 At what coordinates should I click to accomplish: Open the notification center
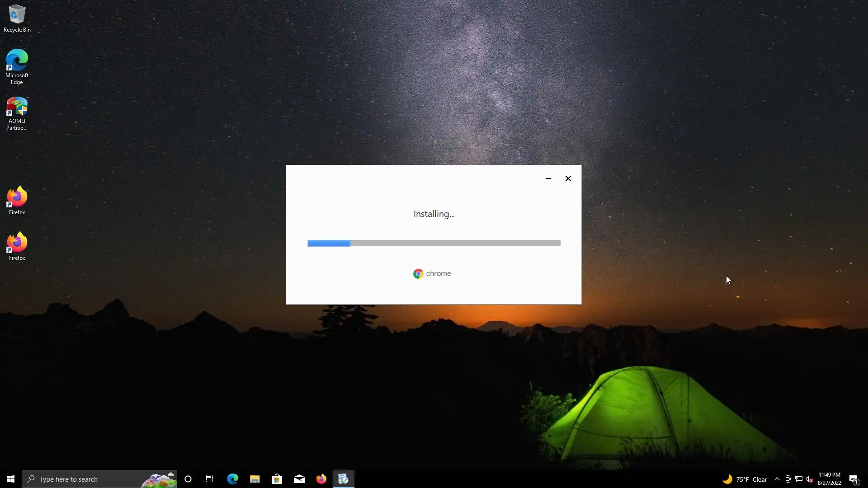(854, 479)
